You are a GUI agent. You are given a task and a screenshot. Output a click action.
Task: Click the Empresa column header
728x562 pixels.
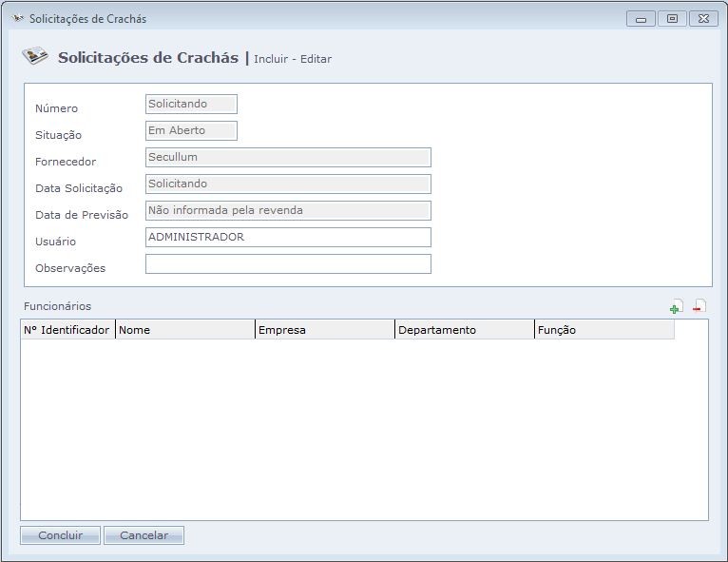pos(325,330)
